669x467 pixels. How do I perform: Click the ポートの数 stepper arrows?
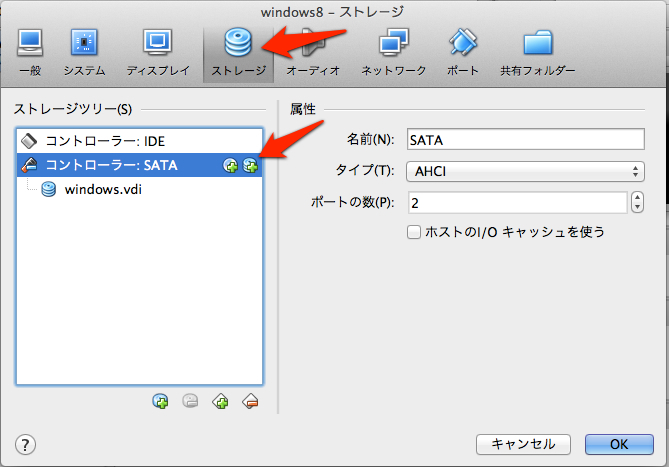tap(637, 202)
